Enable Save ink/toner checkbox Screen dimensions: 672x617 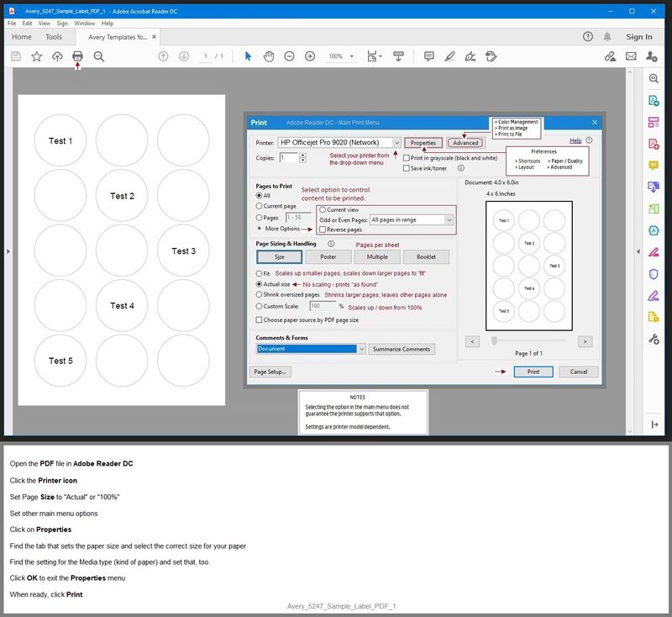(x=407, y=168)
